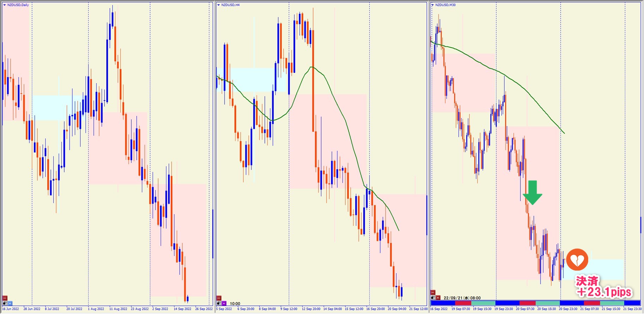
Task: Expand the NZDUSD,H4 chart dropdown triangle
Action: [x=219, y=5]
